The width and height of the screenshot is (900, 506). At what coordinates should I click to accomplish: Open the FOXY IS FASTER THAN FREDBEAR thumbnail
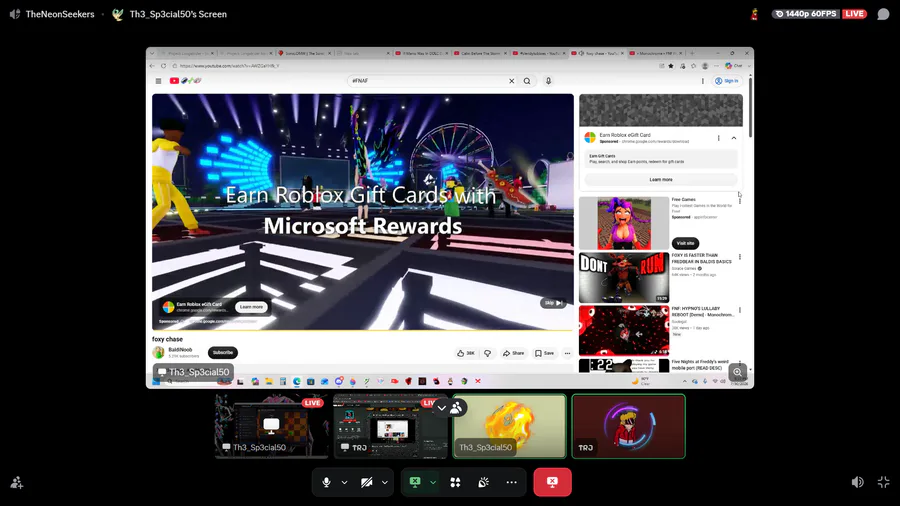pos(624,278)
